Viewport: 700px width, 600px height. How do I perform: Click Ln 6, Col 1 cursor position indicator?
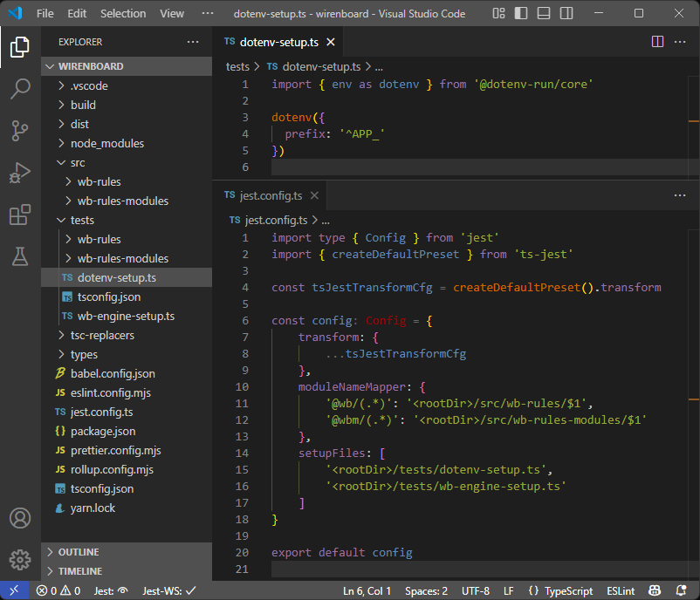pyautogui.click(x=367, y=590)
